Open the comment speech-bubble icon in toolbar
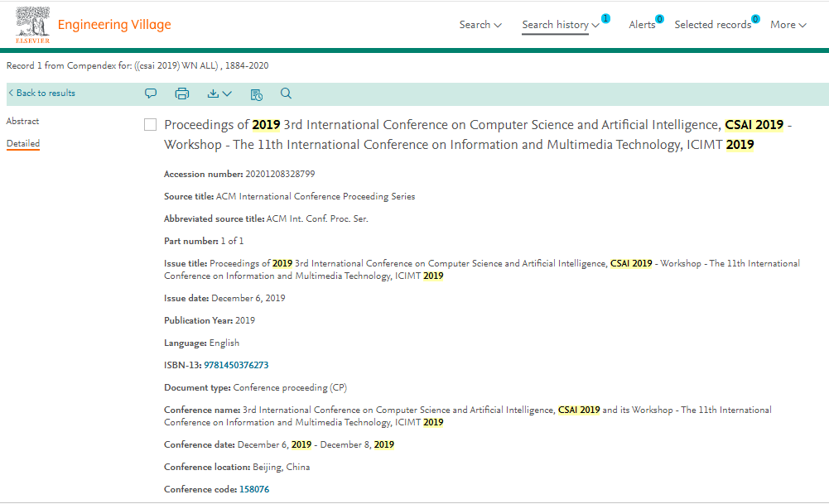The width and height of the screenshot is (829, 504). pos(151,94)
